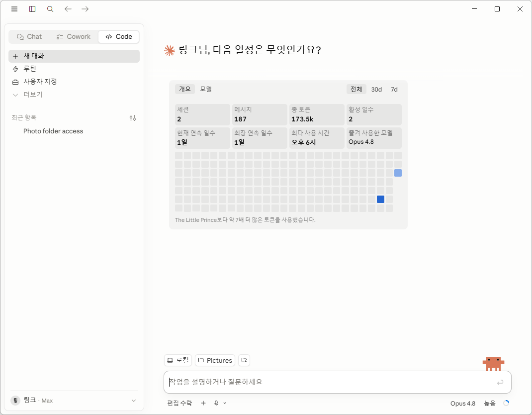Minimize the application window
The image size is (532, 415).
point(474,9)
